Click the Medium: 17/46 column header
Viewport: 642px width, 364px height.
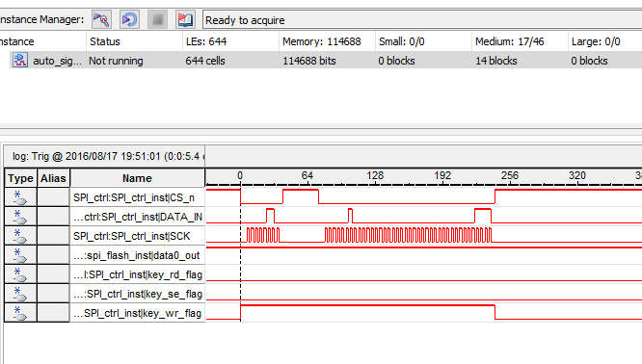(520, 41)
